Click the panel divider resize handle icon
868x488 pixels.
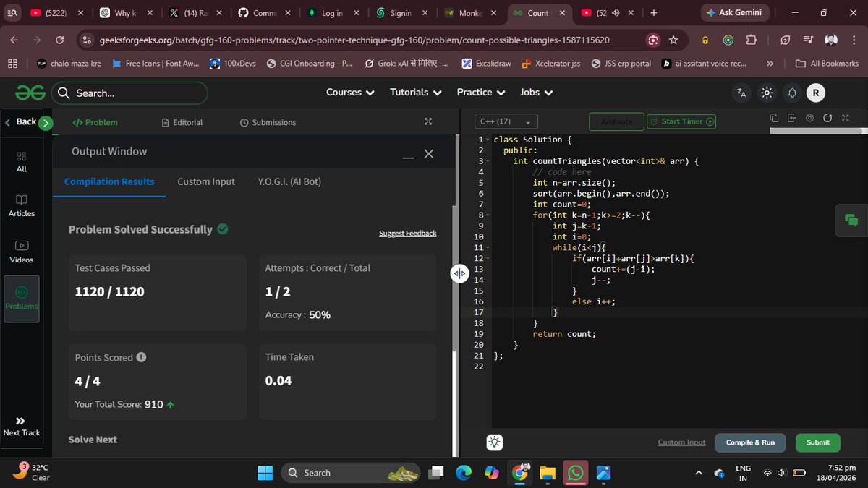coord(459,273)
